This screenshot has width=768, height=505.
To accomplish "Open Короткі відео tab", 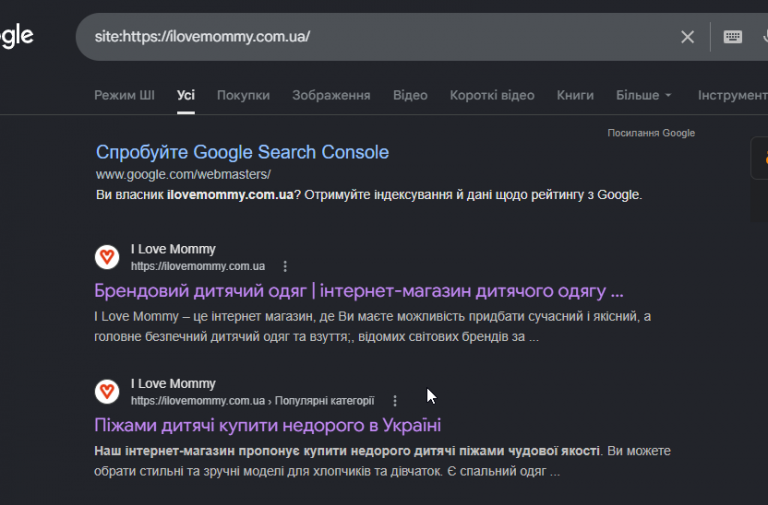I will [x=492, y=95].
